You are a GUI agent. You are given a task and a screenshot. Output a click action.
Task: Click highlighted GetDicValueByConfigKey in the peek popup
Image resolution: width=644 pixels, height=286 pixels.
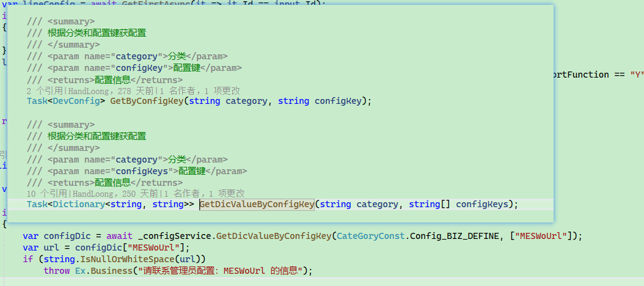point(257,204)
